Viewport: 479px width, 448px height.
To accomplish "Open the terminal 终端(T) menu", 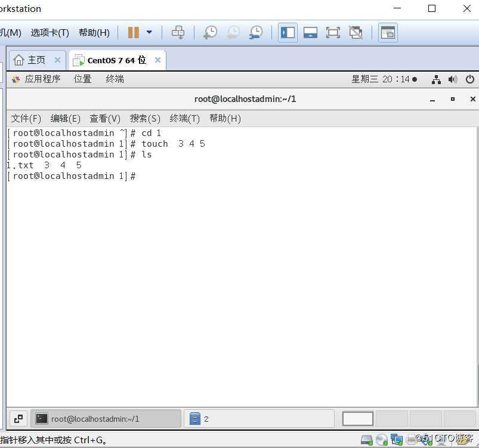I will [184, 118].
